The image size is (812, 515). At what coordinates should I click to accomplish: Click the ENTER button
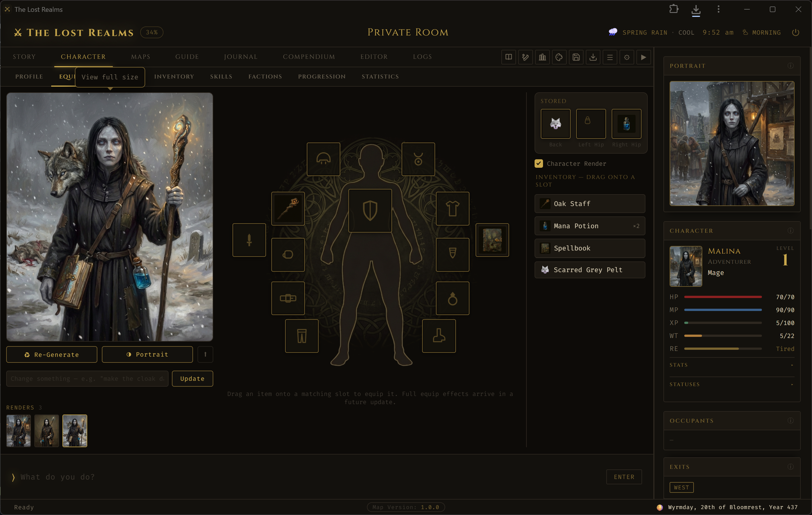[x=624, y=477]
